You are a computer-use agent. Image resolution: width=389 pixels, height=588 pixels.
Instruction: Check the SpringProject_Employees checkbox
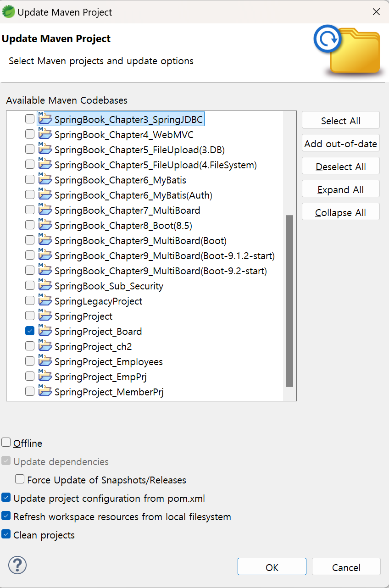pos(30,361)
